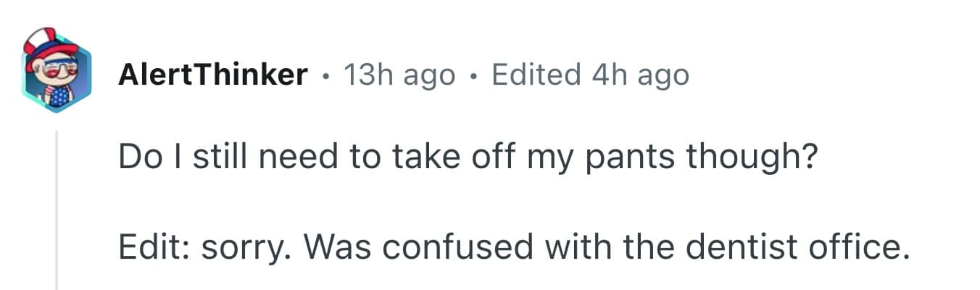
Task: Click the word "confused" in the edit line
Action: [462, 248]
